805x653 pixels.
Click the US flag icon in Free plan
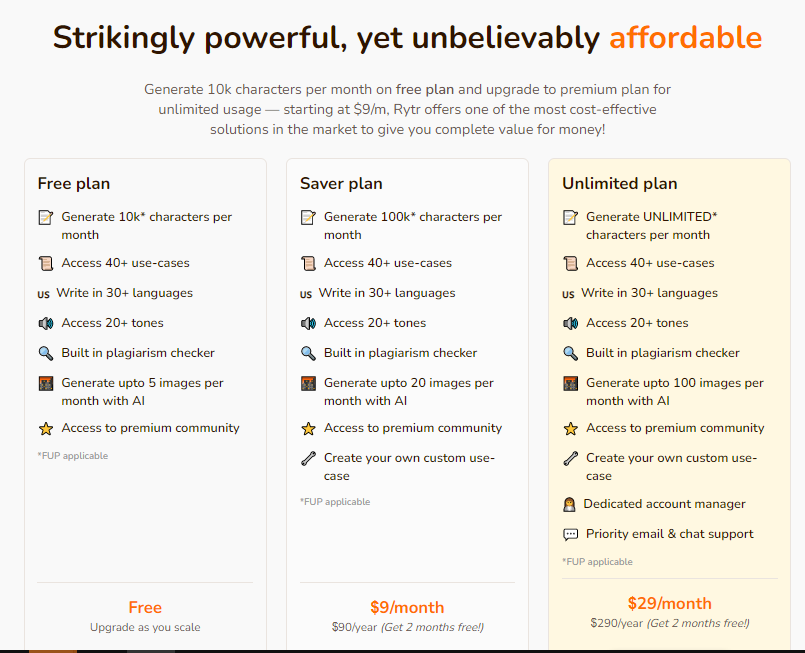pos(43,294)
